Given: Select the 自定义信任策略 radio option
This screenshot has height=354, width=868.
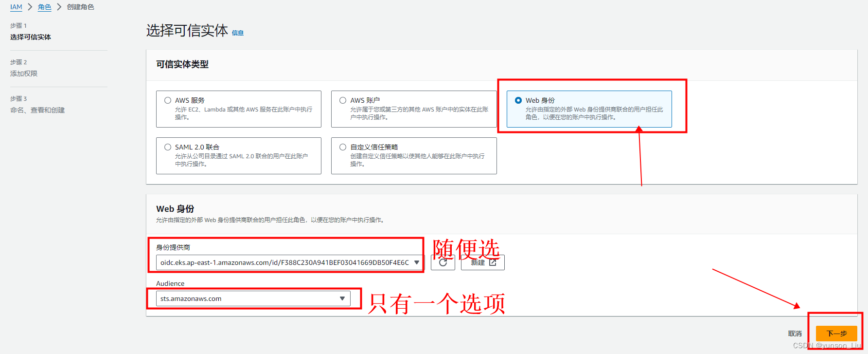Looking at the screenshot, I should tap(343, 147).
